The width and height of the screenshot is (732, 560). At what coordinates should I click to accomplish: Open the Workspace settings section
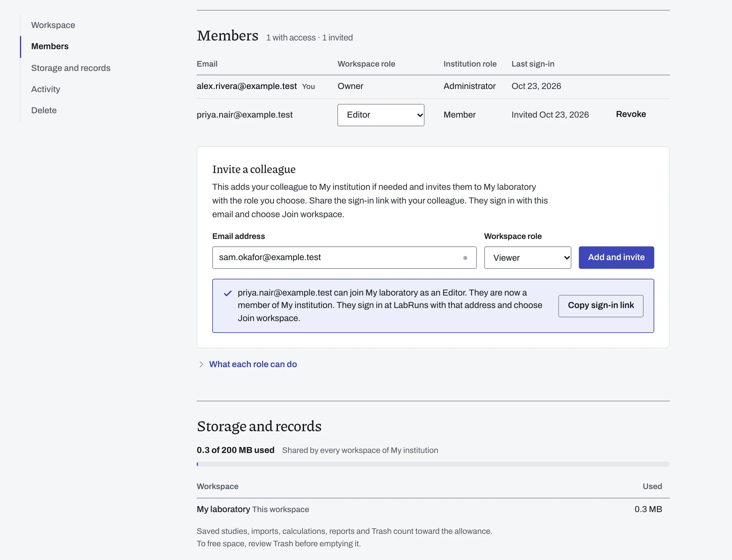(x=53, y=25)
